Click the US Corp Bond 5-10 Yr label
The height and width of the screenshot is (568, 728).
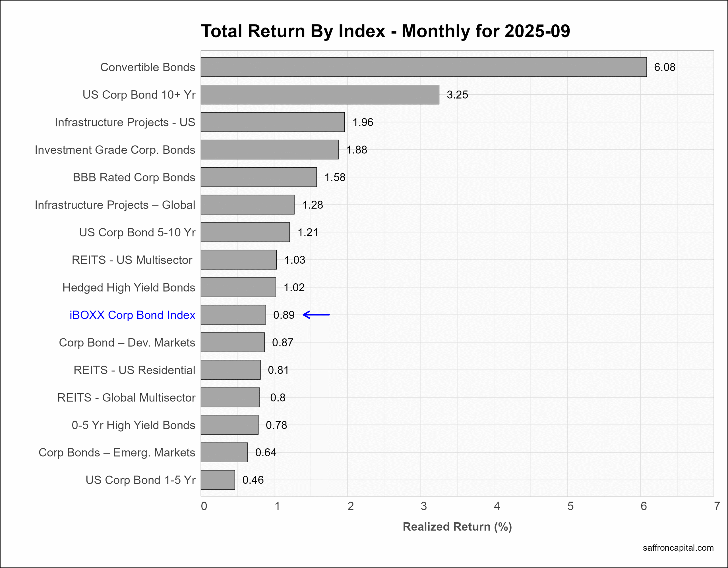click(137, 232)
